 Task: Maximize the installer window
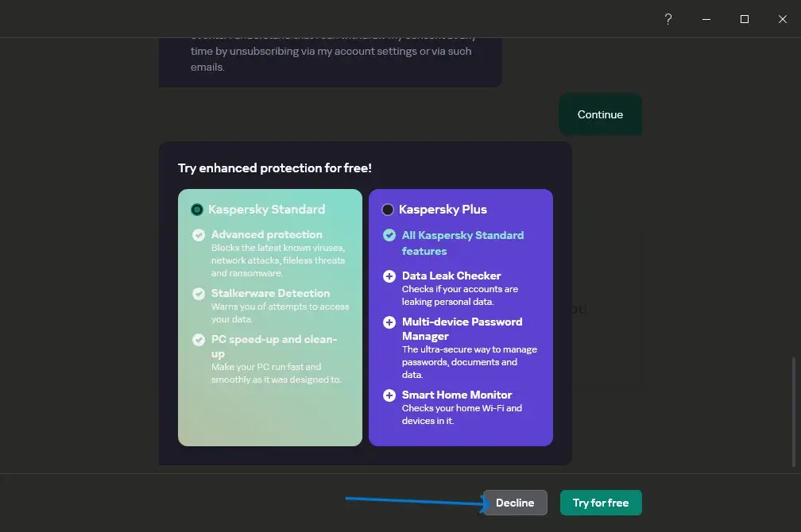(745, 19)
